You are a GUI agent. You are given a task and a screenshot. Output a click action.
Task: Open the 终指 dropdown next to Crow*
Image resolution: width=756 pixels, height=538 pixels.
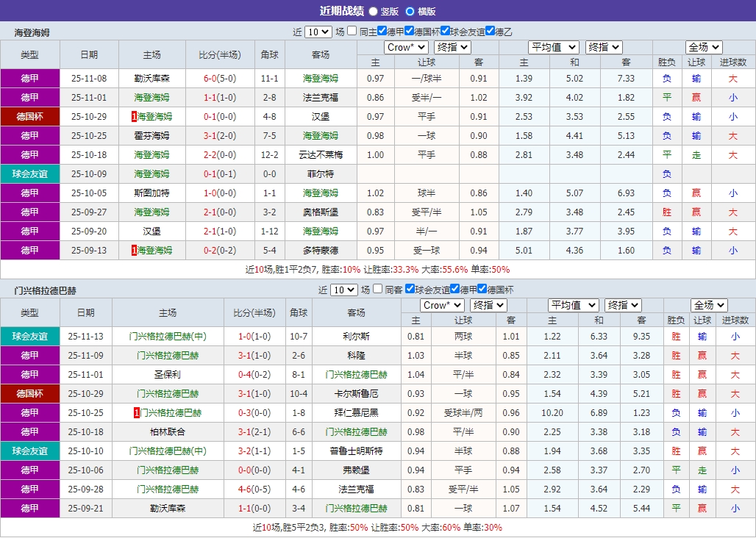452,47
